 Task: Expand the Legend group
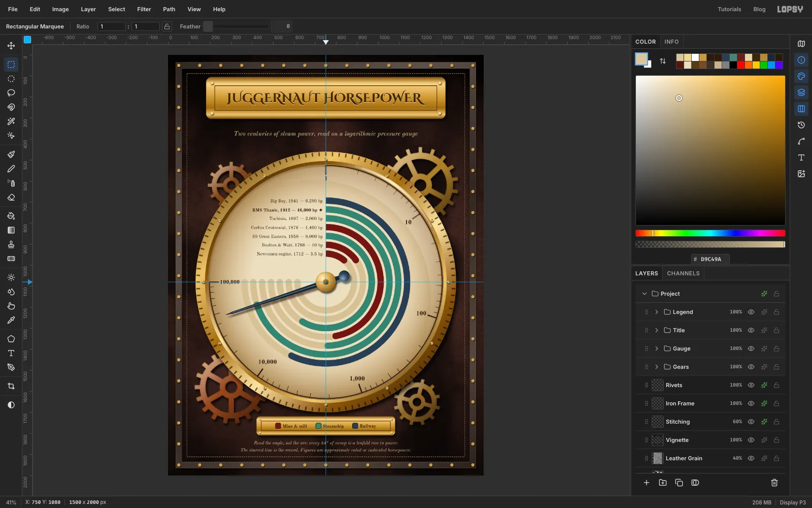point(657,312)
